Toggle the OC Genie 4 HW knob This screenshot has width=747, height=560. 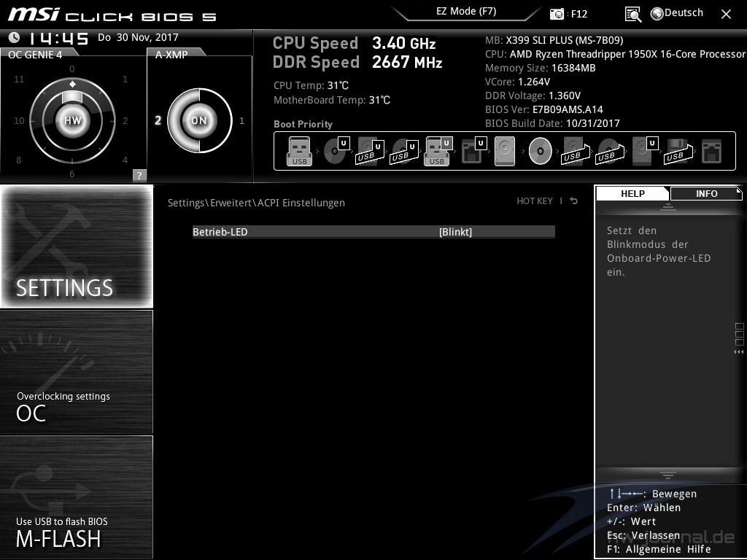pos(72,120)
